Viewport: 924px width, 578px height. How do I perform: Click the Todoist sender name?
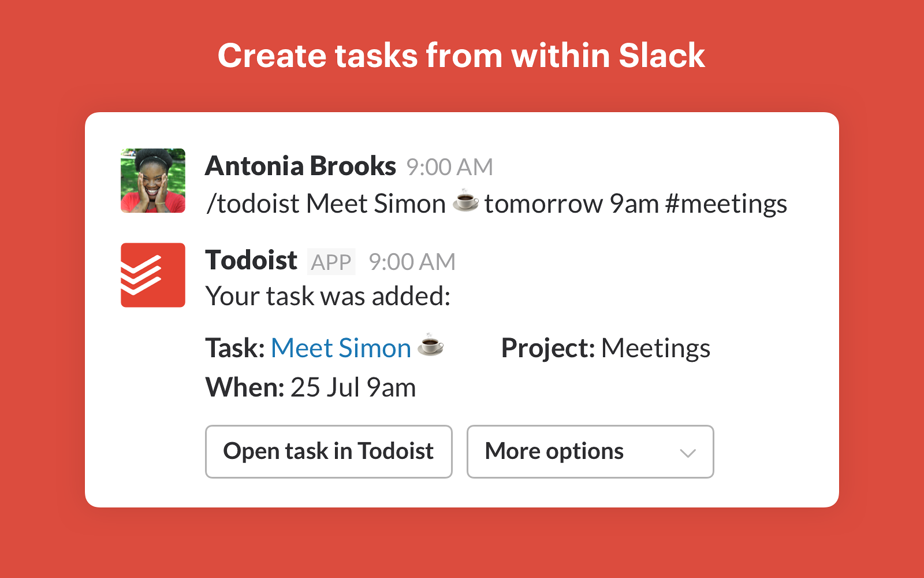click(251, 261)
